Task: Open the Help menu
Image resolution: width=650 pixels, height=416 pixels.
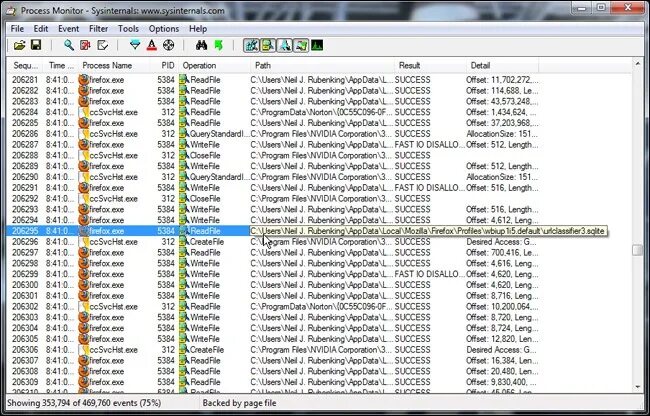Action: (198, 29)
